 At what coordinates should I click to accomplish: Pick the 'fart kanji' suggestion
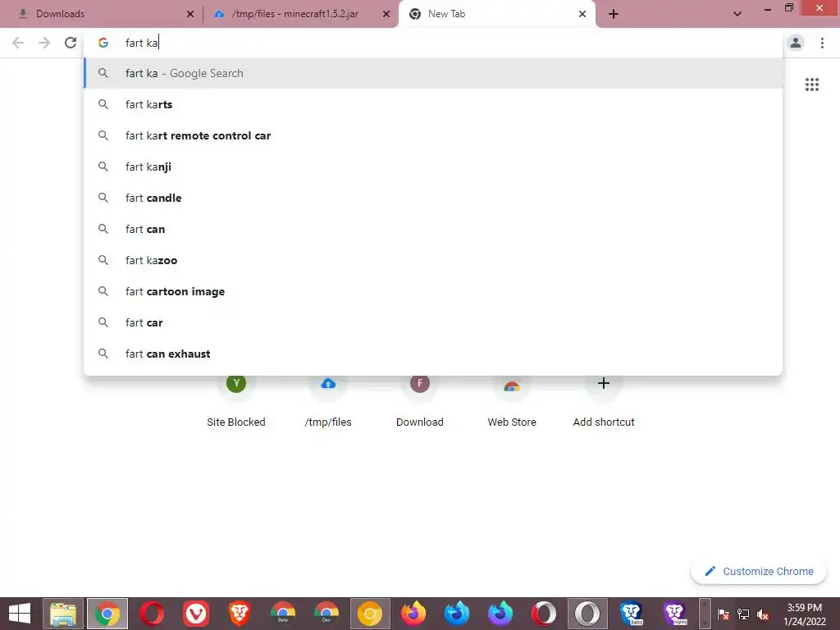(x=433, y=167)
